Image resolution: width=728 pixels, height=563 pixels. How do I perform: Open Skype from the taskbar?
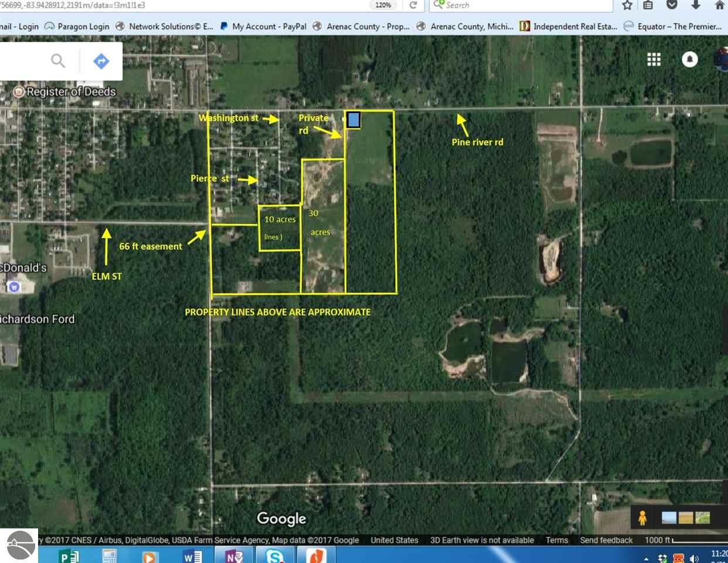coord(275,555)
